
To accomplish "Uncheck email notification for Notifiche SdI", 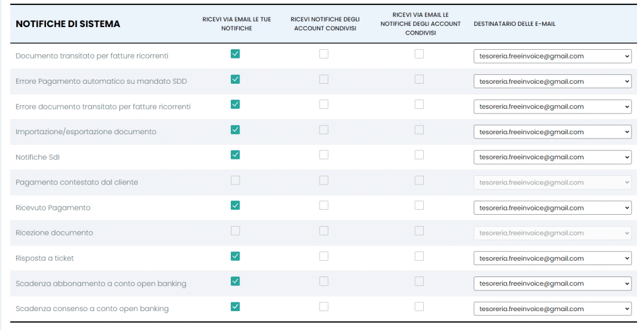I will (235, 155).
